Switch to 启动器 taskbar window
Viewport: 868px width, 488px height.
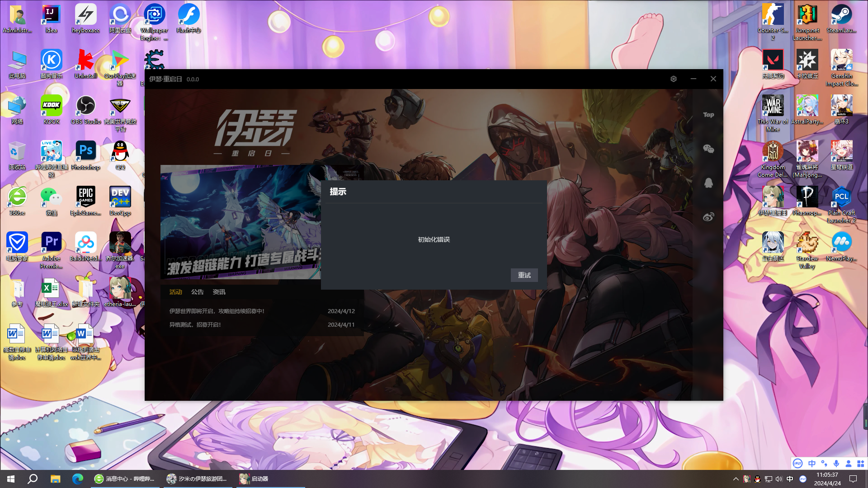pyautogui.click(x=270, y=479)
